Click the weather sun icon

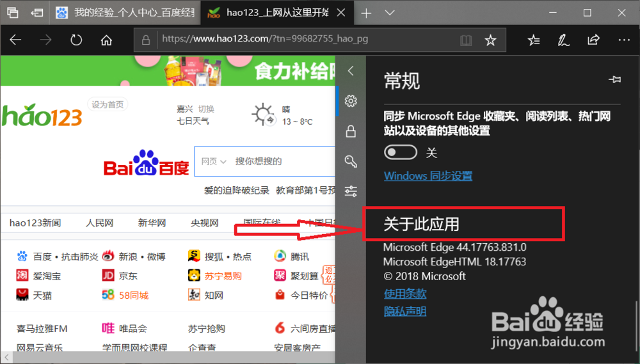coord(263,114)
